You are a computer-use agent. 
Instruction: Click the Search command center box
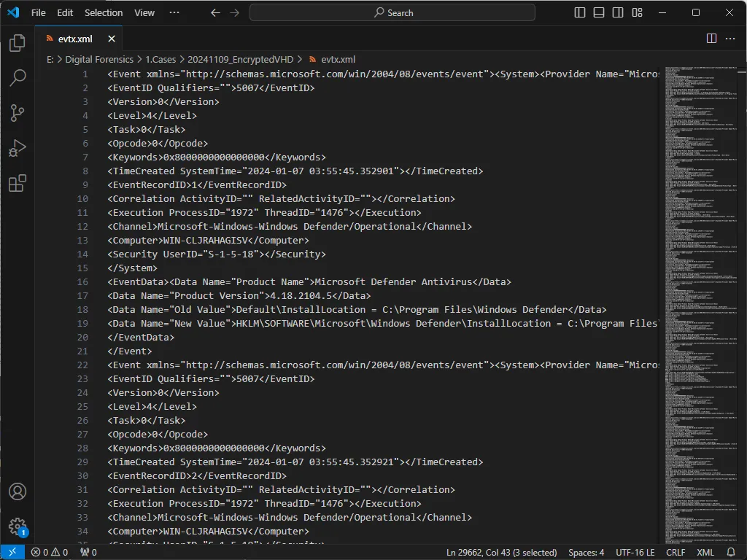[x=392, y=12]
